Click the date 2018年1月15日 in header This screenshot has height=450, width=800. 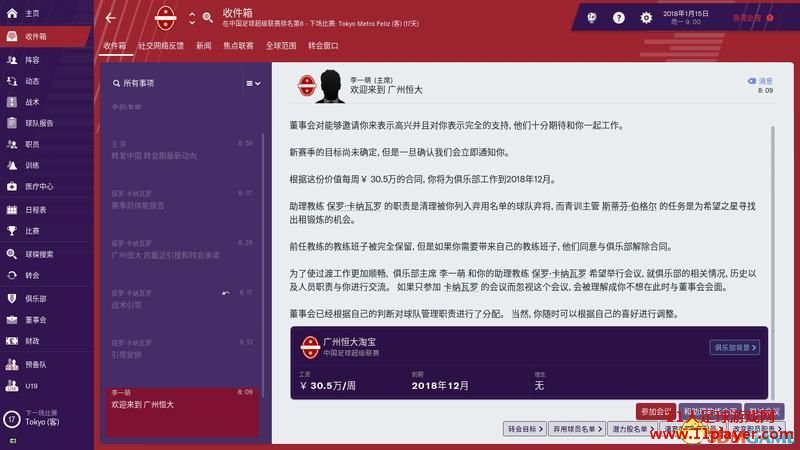[686, 14]
